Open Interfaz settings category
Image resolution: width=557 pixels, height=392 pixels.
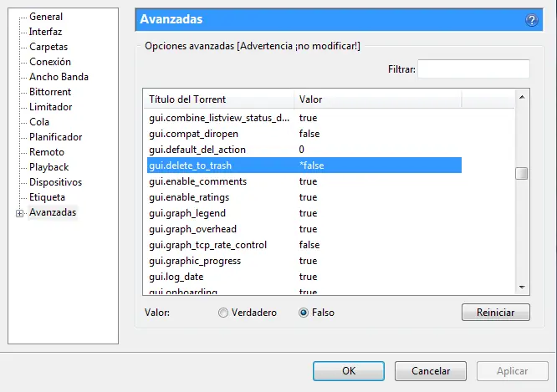pos(45,32)
